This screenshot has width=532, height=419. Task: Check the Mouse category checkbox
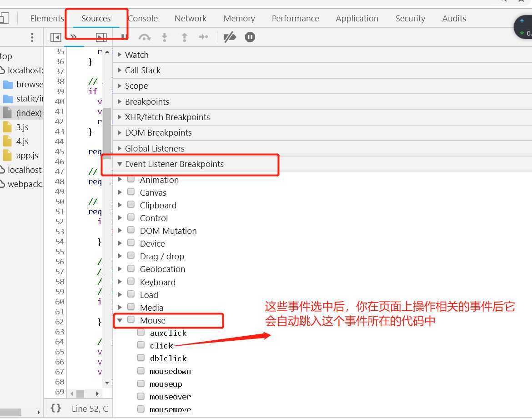[131, 319]
